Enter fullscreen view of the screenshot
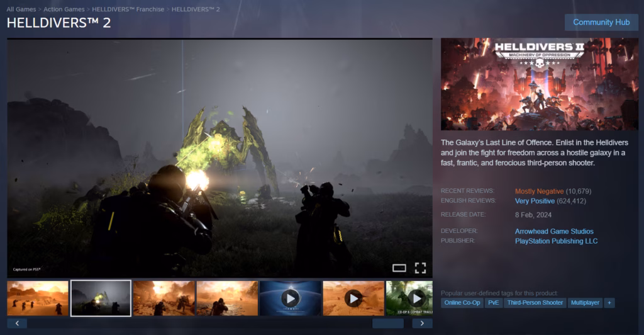Image resolution: width=644 pixels, height=335 pixels. pos(420,268)
